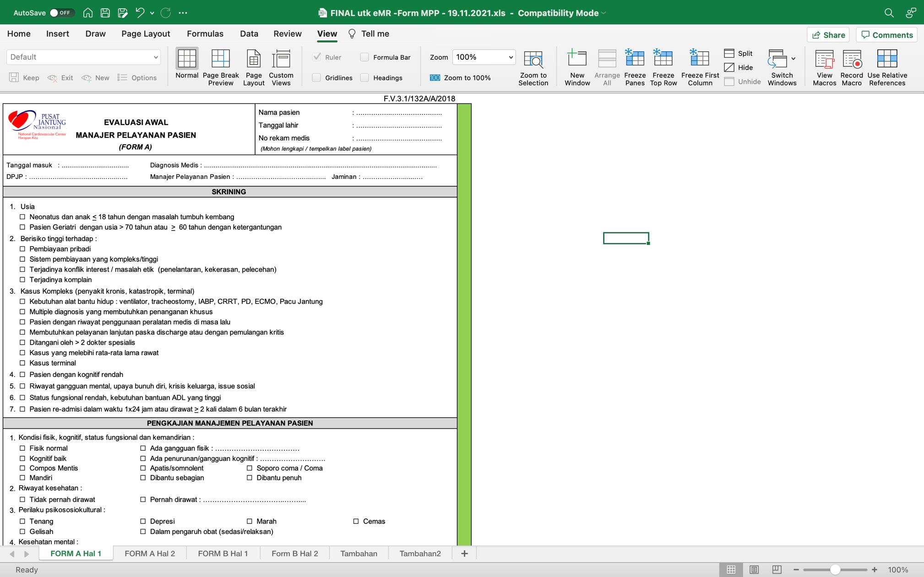The height and width of the screenshot is (577, 924).
Task: Enable the Gridlines checkbox
Action: [x=317, y=78]
